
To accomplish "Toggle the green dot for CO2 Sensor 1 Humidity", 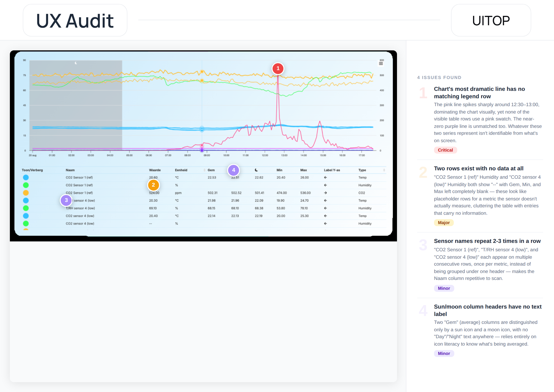I will tap(26, 185).
